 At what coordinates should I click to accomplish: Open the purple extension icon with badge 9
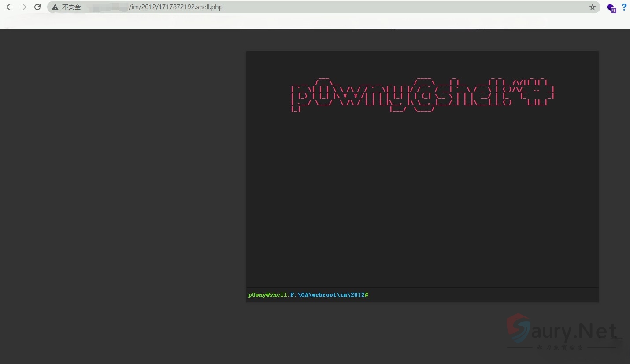click(x=611, y=7)
